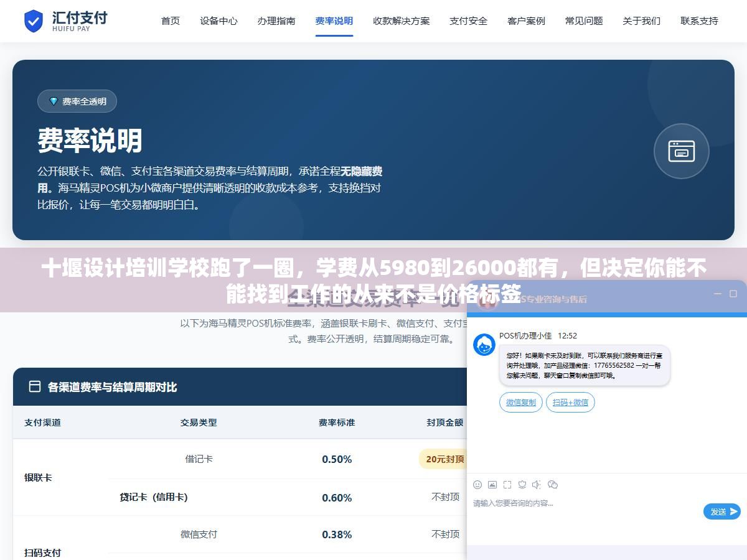Go to 办理指南 in the navigation

(x=276, y=21)
